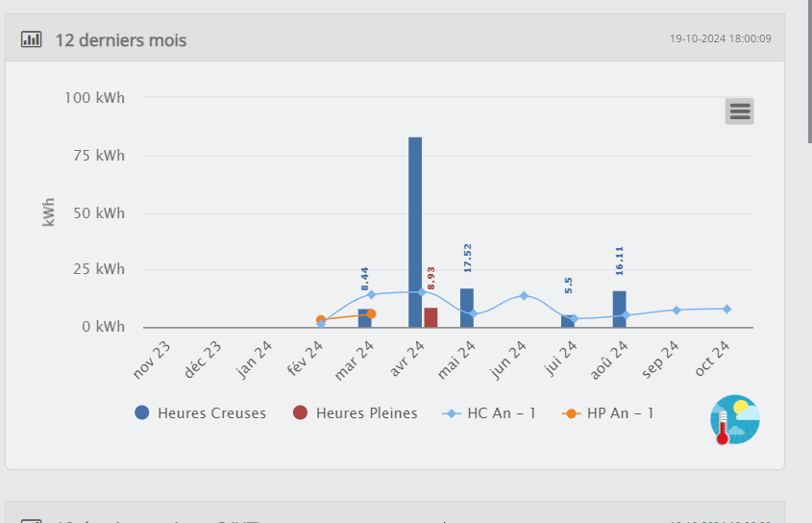
Task: Toggle HP An - 1 legend line
Action: tap(607, 413)
